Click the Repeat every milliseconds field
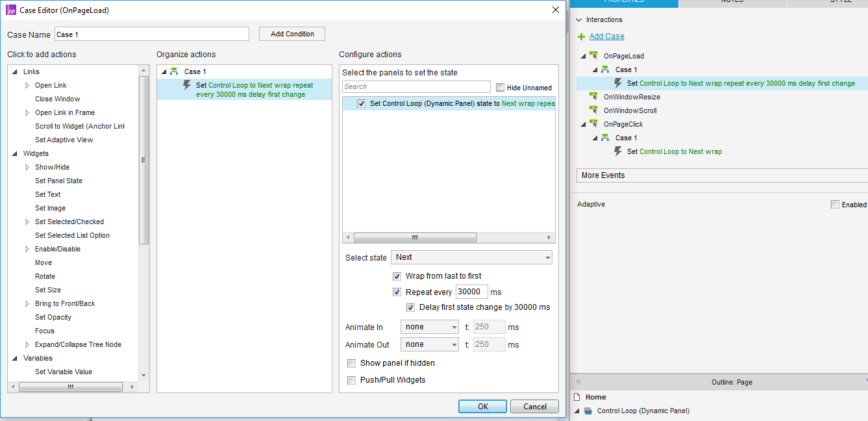 point(471,292)
